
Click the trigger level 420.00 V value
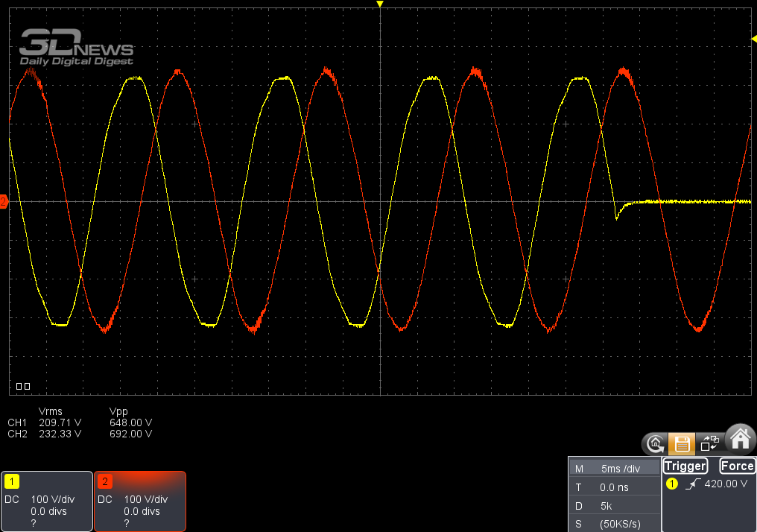pyautogui.click(x=726, y=484)
